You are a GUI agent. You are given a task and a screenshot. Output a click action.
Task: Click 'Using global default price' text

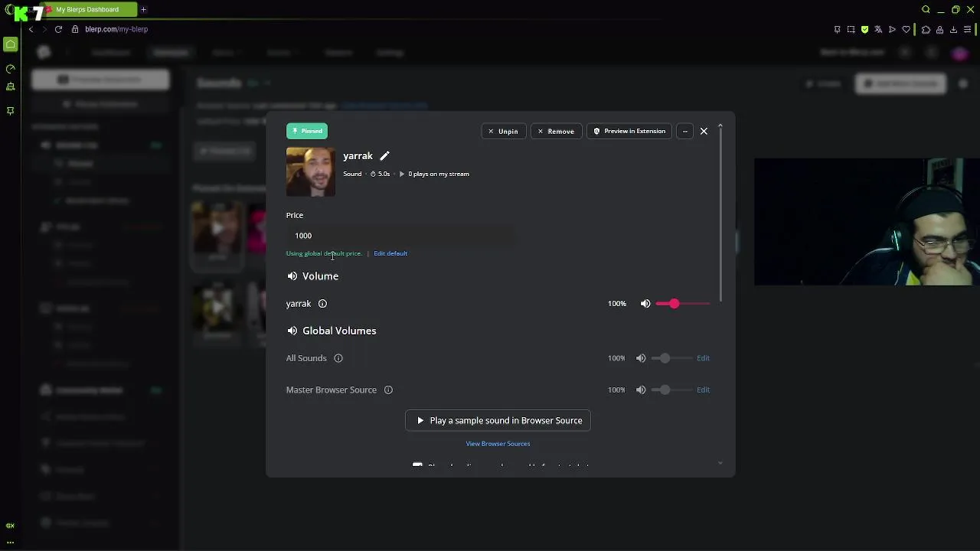tap(322, 253)
